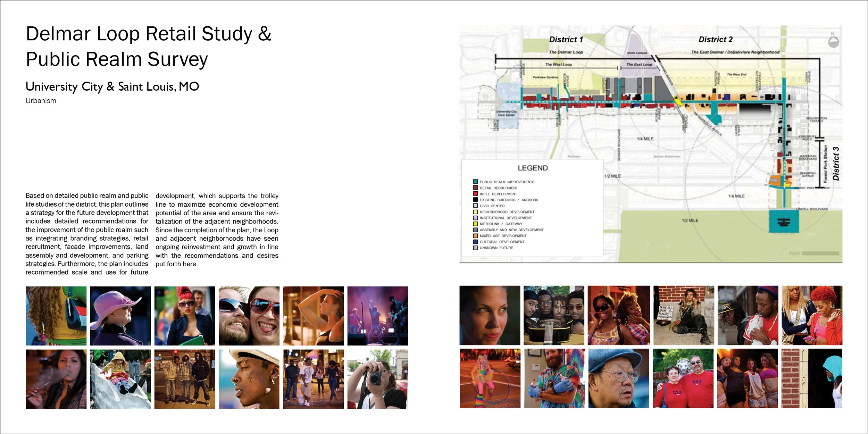Click the lavender Institutional Development swatch
Viewport: 868px width, 434px height.
pyautogui.click(x=475, y=218)
